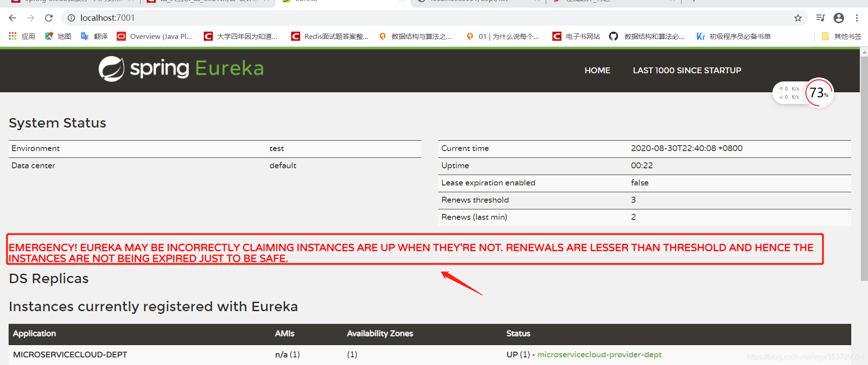
Task: Open the 其他书签 bookmarks folder
Action: [x=841, y=36]
